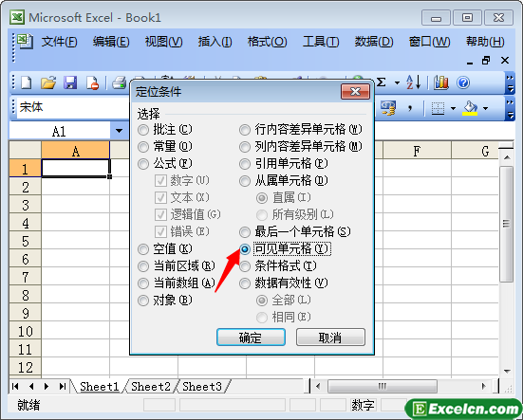This screenshot has width=523, height=420.
Task: Apply the yellow fill color bucket
Action: pyautogui.click(x=470, y=108)
